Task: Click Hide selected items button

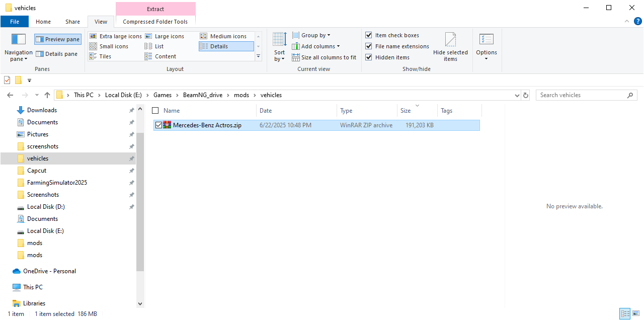Action: pos(450,47)
